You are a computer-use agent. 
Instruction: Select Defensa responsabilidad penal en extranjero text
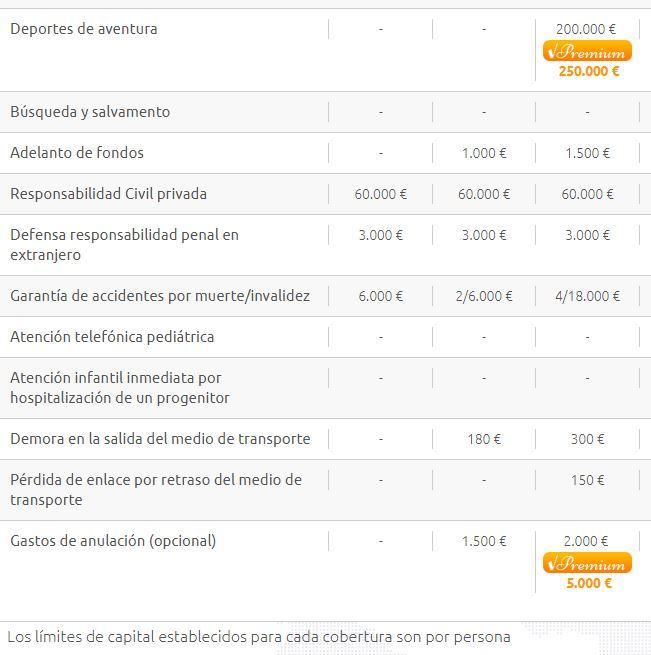[124, 245]
